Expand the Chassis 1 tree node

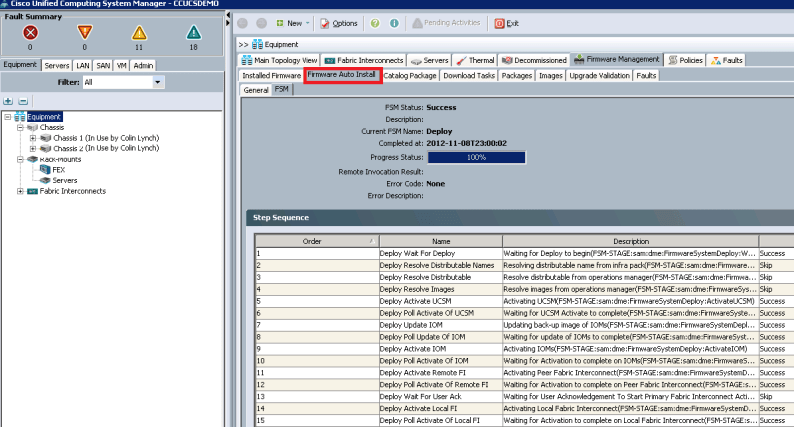coord(33,138)
